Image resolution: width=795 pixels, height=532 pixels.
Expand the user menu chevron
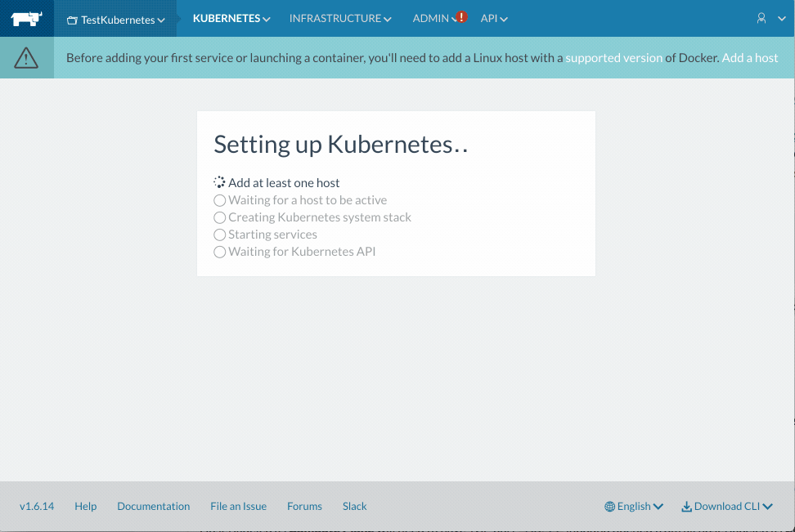pyautogui.click(x=781, y=19)
